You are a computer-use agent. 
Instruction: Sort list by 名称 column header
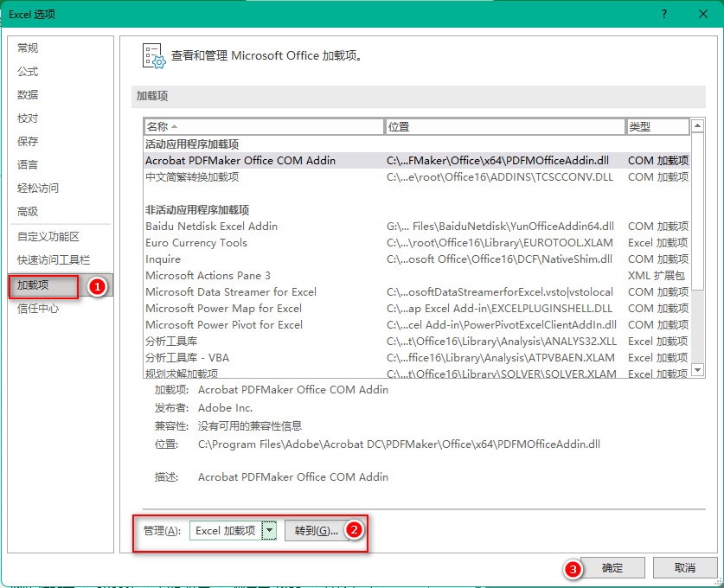point(263,127)
